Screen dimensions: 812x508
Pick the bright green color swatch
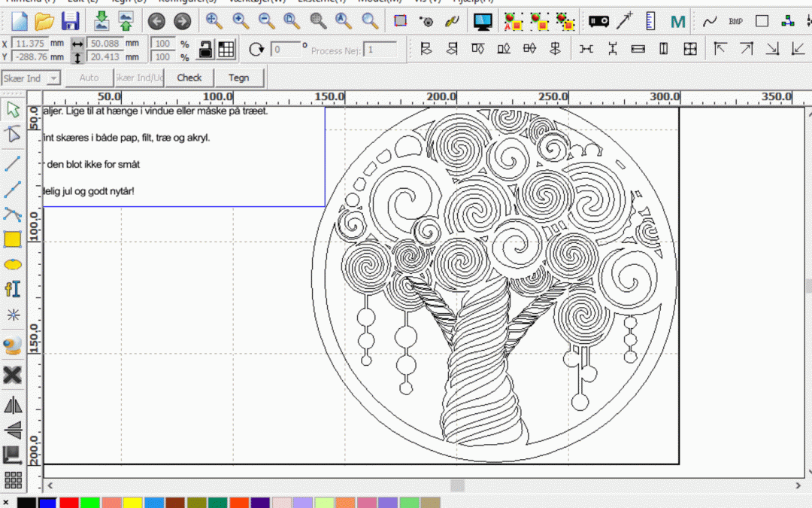click(90, 503)
